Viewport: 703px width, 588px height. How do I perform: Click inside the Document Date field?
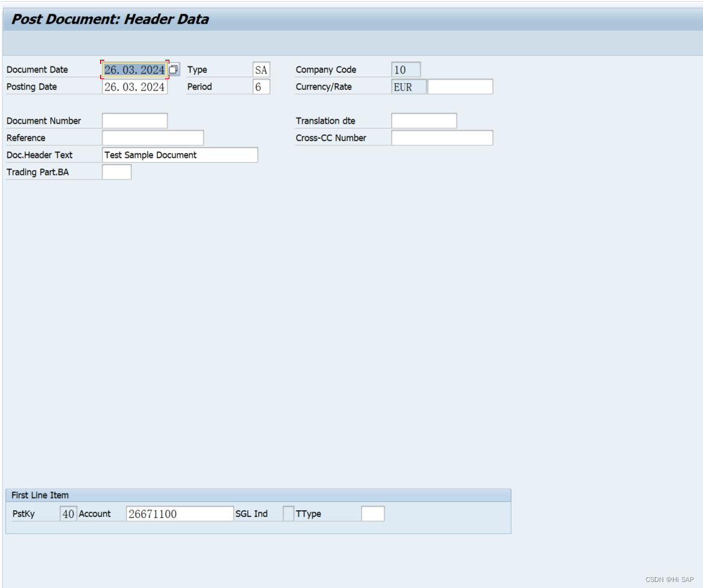pyautogui.click(x=133, y=69)
